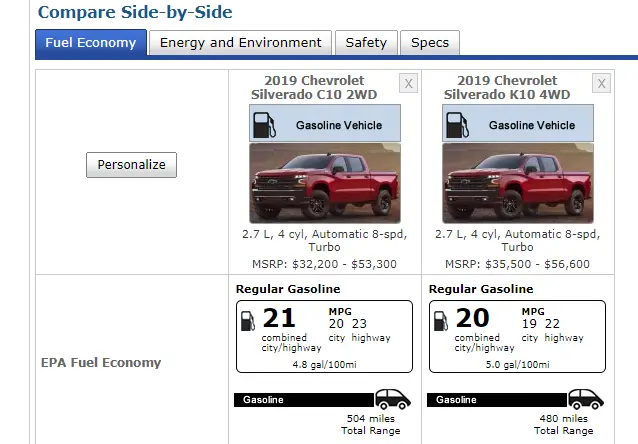Open the Fuel Economy tab
638x444 pixels.
pos(91,42)
